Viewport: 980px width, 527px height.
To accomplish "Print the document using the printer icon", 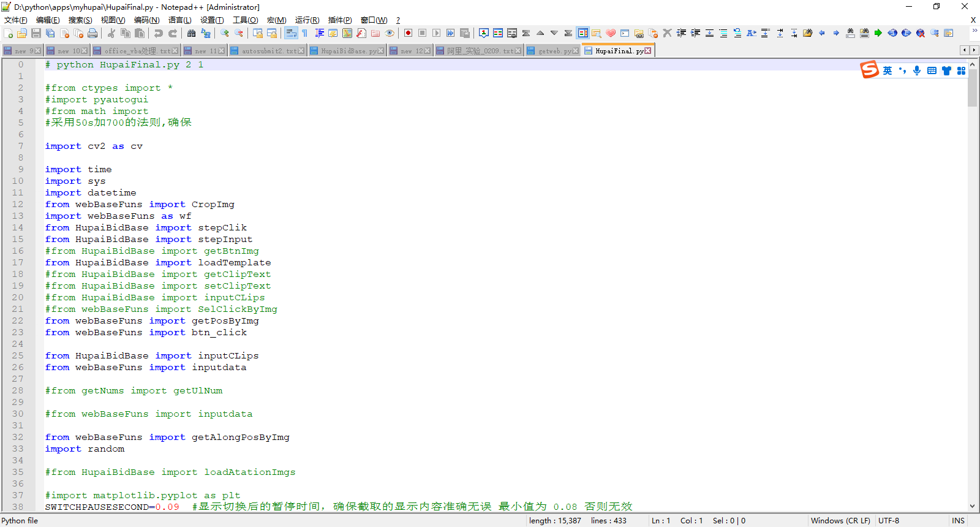I will tap(92, 33).
